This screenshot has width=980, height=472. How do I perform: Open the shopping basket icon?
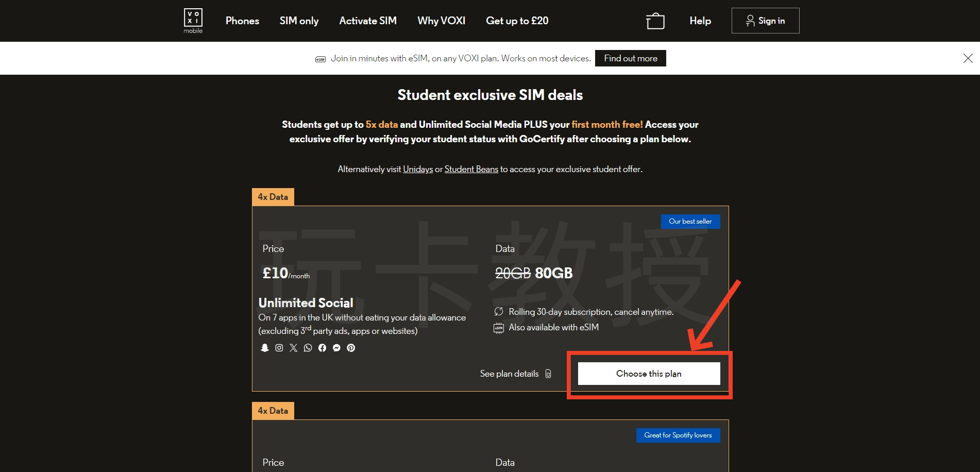655,21
